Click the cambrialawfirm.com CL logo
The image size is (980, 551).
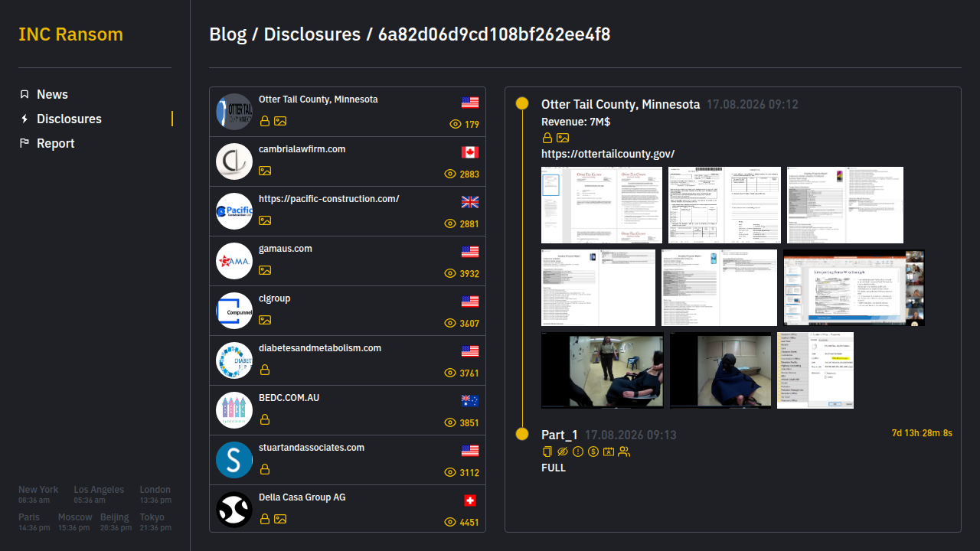(234, 161)
